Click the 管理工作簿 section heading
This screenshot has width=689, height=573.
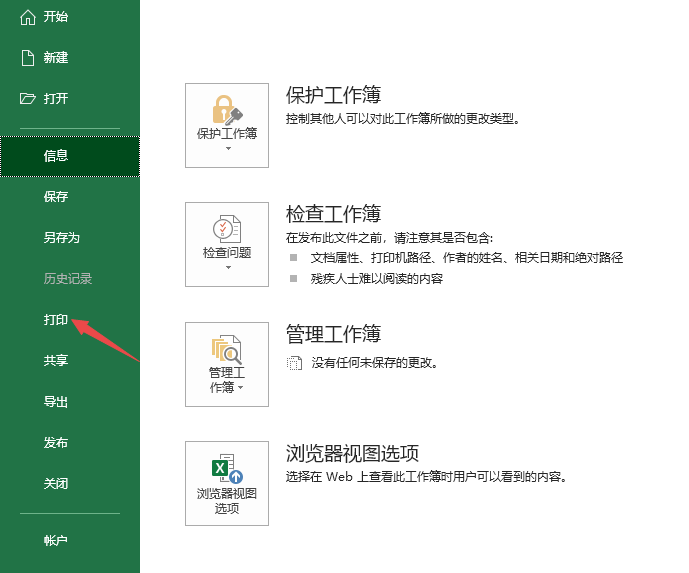pos(333,334)
